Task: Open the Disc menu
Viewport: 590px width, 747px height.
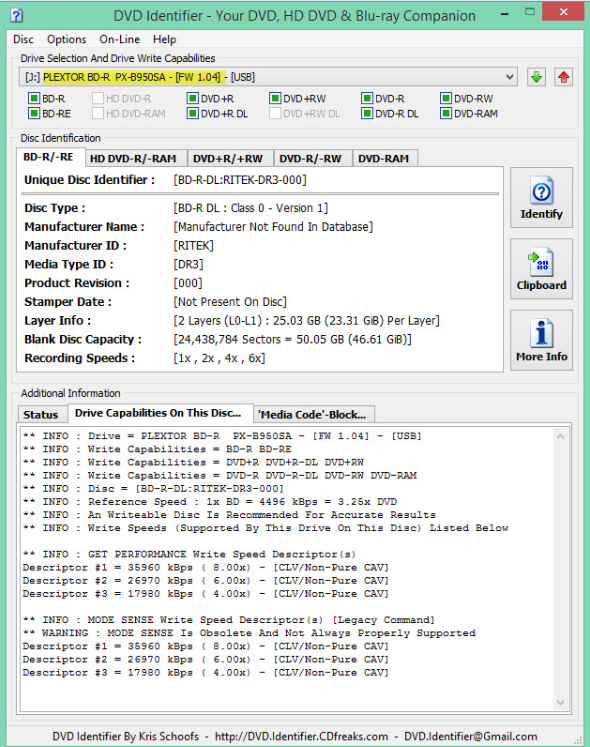Action: (x=23, y=40)
